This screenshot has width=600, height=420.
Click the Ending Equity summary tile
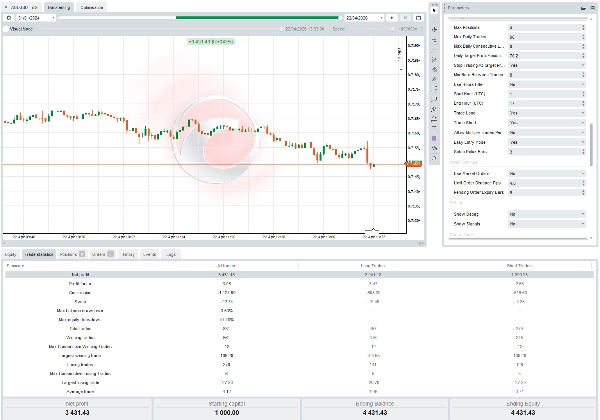coord(523,409)
